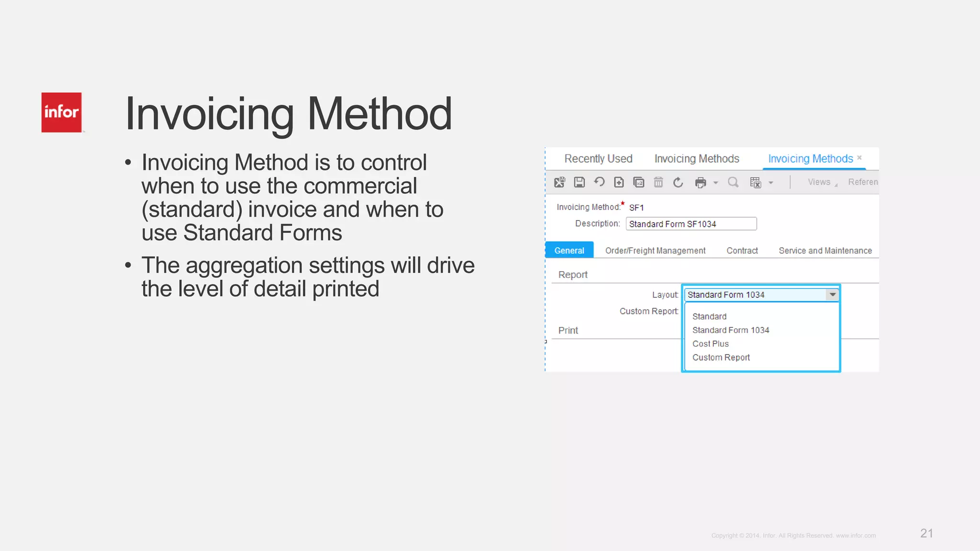
Task: Click the Export to spreadsheet icon
Action: coord(756,182)
